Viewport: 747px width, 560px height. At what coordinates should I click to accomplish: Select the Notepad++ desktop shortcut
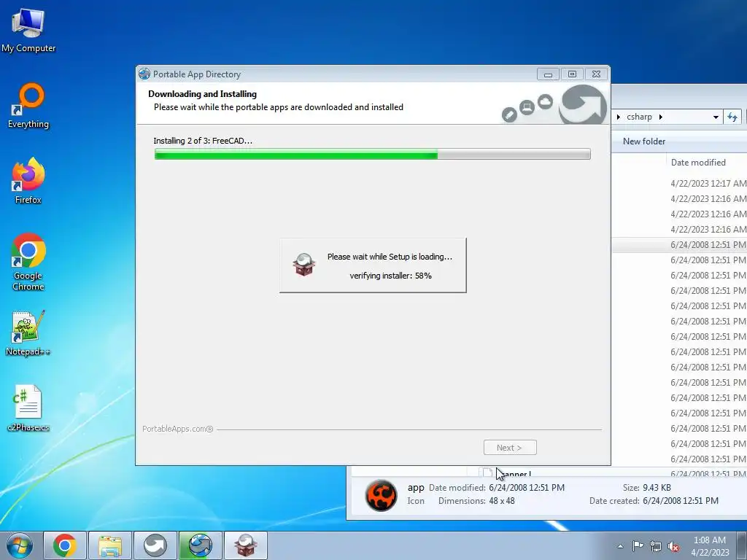click(x=28, y=333)
